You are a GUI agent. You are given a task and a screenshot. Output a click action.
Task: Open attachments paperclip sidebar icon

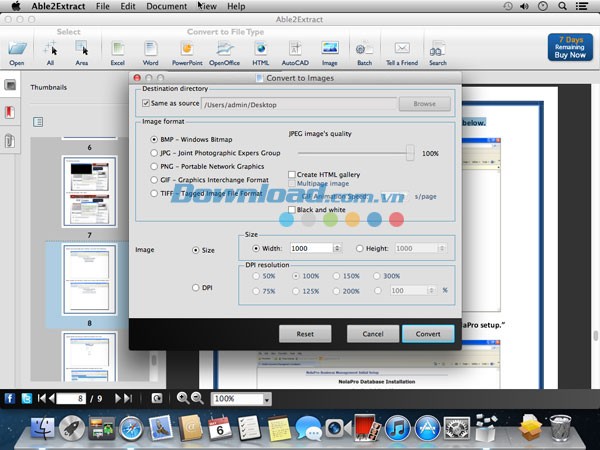click(10, 141)
